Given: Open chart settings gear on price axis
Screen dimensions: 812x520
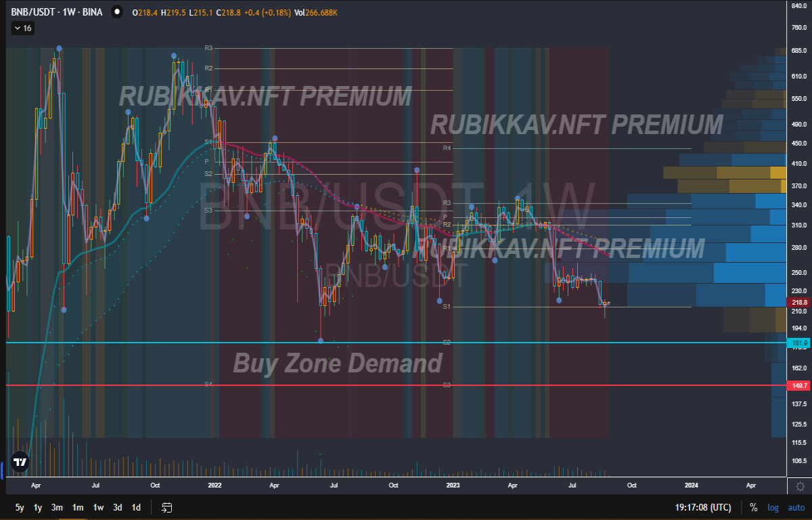Looking at the screenshot, I should point(800,486).
